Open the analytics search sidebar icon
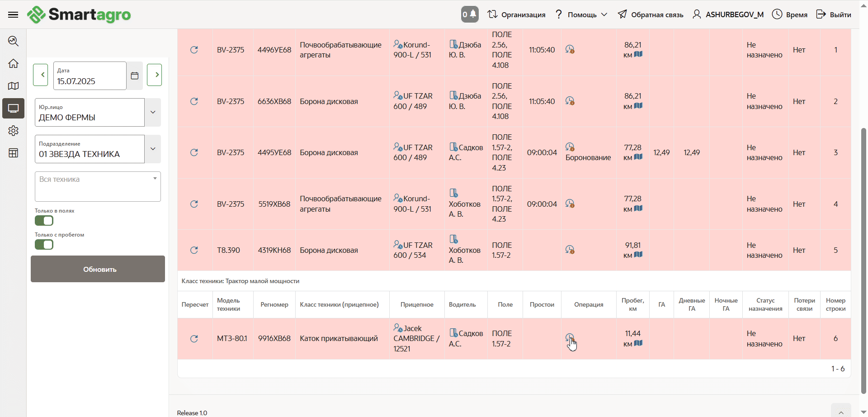The width and height of the screenshot is (868, 417). 13,41
